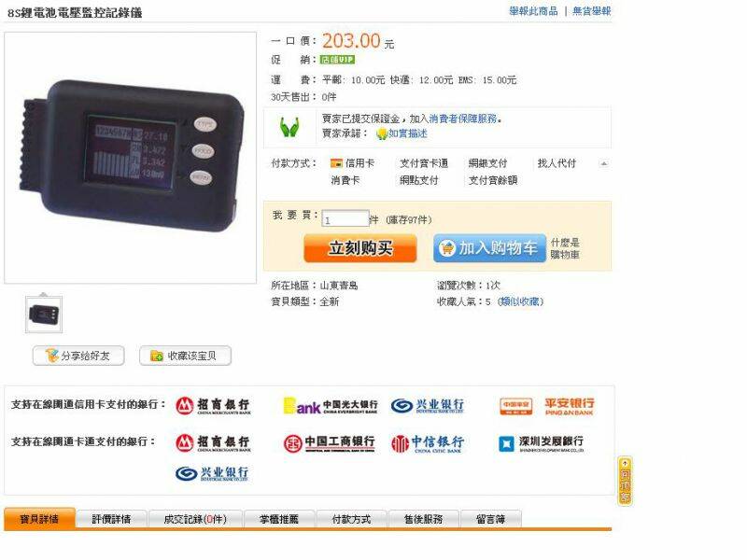The height and width of the screenshot is (560, 747).
Task: Click the 回頂部 back-to-top icon
Action: [625, 481]
